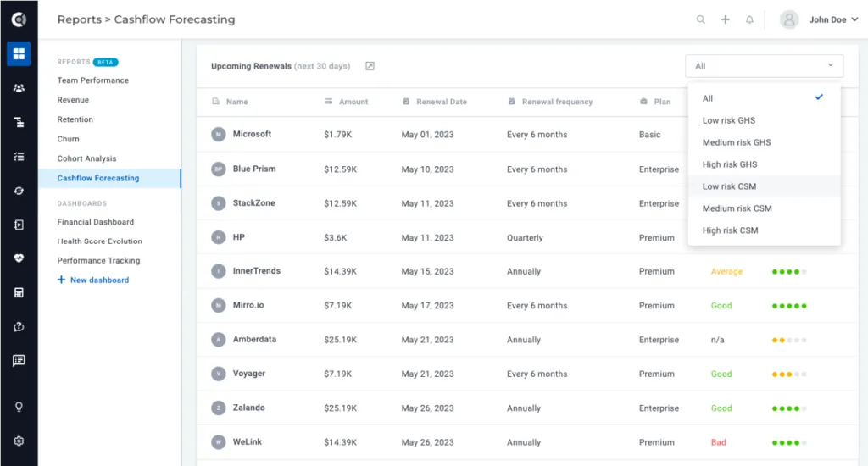Click the Average status in InnerTrends row

click(726, 272)
